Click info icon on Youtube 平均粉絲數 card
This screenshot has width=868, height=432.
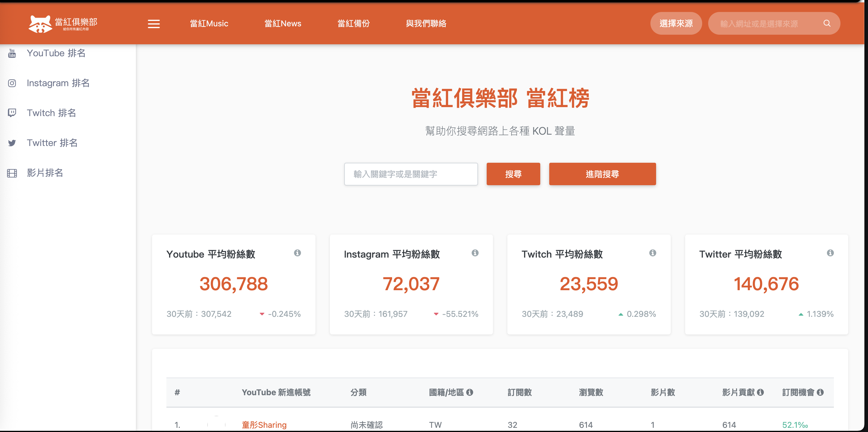(297, 253)
